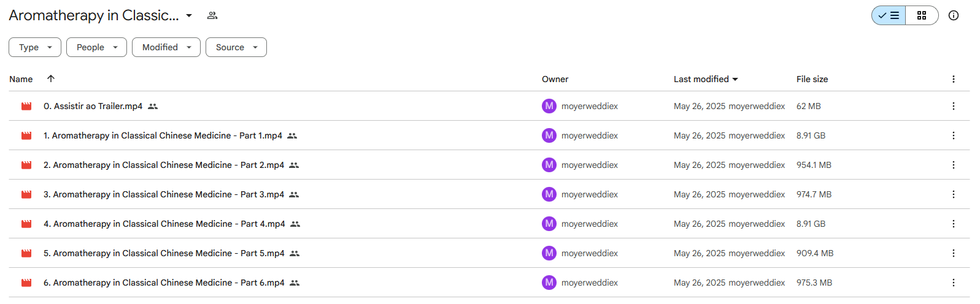Open the Modified filter dropdown
The height and width of the screenshot is (304, 980).
(x=166, y=47)
